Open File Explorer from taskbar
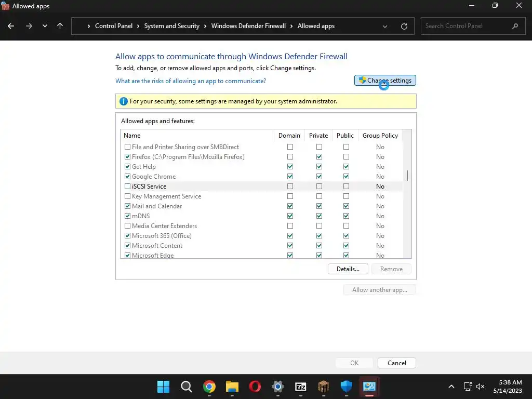Screen dimensions: 532x399 coord(232,387)
